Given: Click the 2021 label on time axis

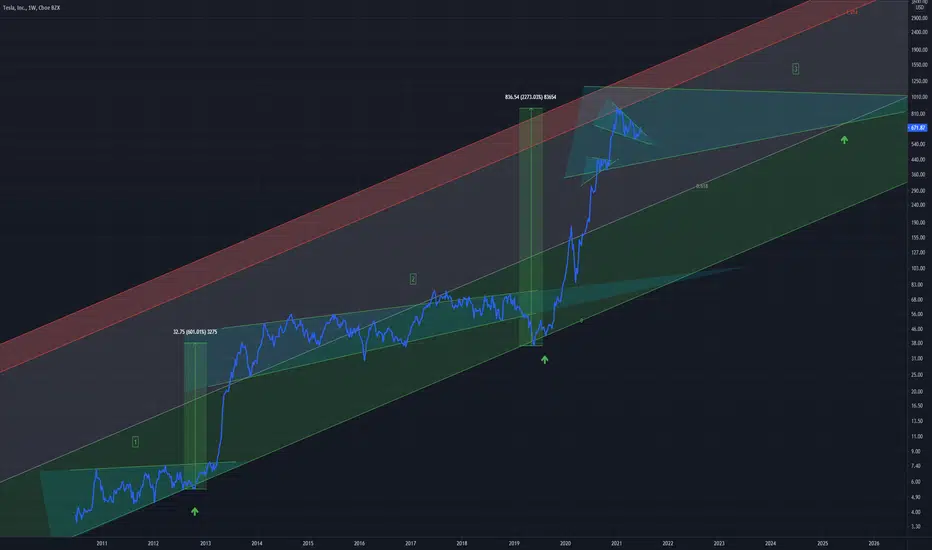Looking at the screenshot, I should (x=616, y=543).
